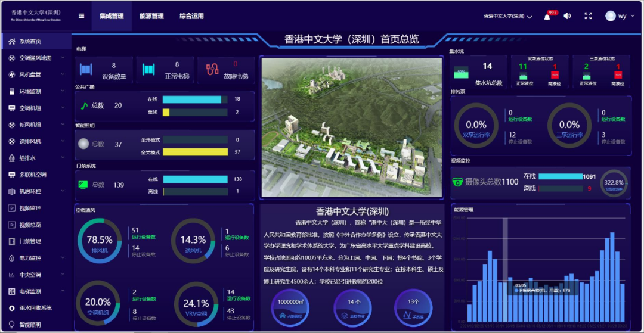
Task: Switch to the 能源管理 tab
Action: [151, 17]
